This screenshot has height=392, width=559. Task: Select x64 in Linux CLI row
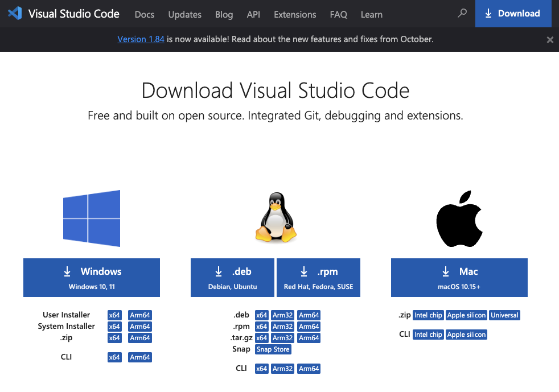pos(262,369)
